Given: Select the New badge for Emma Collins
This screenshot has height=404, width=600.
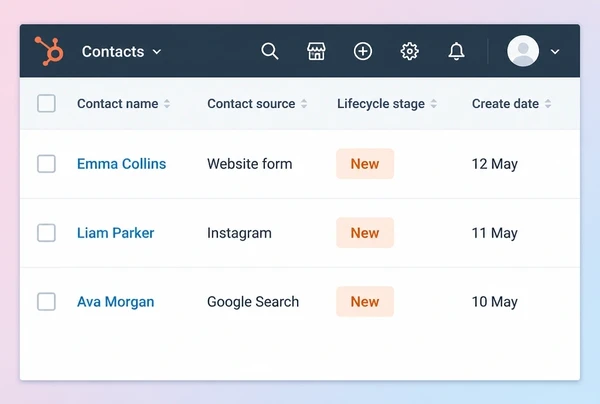Looking at the screenshot, I should point(365,164).
